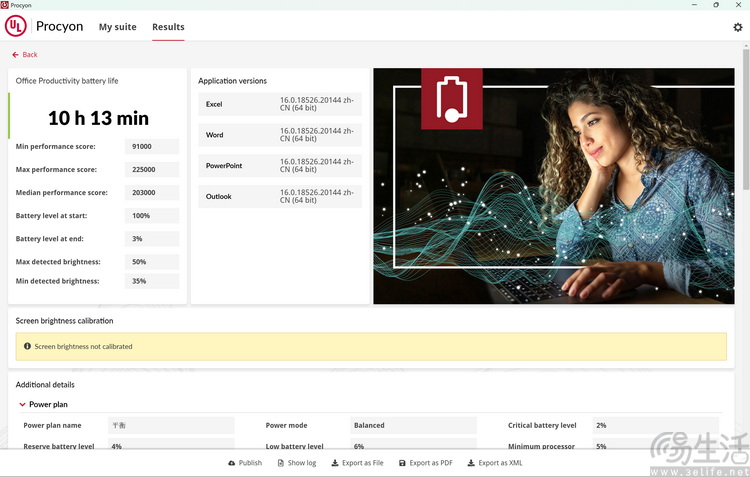Click the back arrow icon
Image resolution: width=750 pixels, height=477 pixels.
(x=15, y=55)
